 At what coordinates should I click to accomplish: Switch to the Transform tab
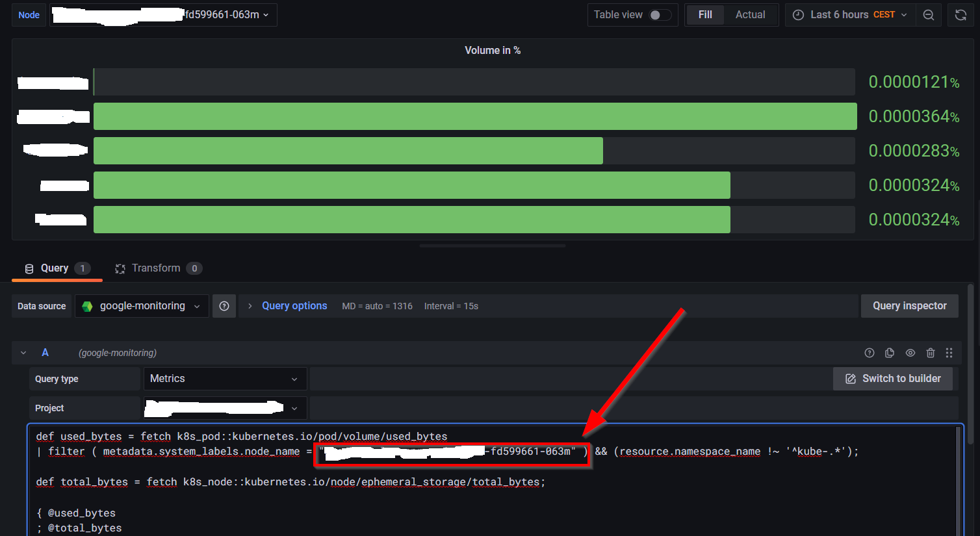point(157,268)
